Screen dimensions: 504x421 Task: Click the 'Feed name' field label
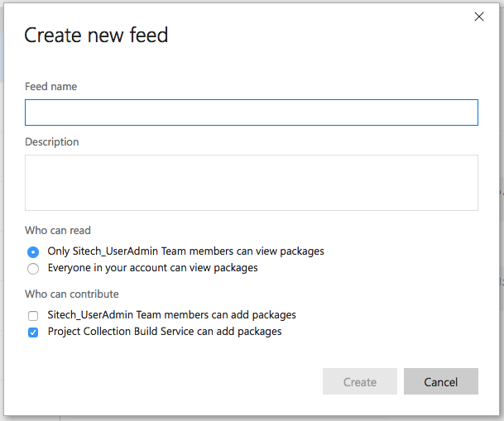point(51,86)
